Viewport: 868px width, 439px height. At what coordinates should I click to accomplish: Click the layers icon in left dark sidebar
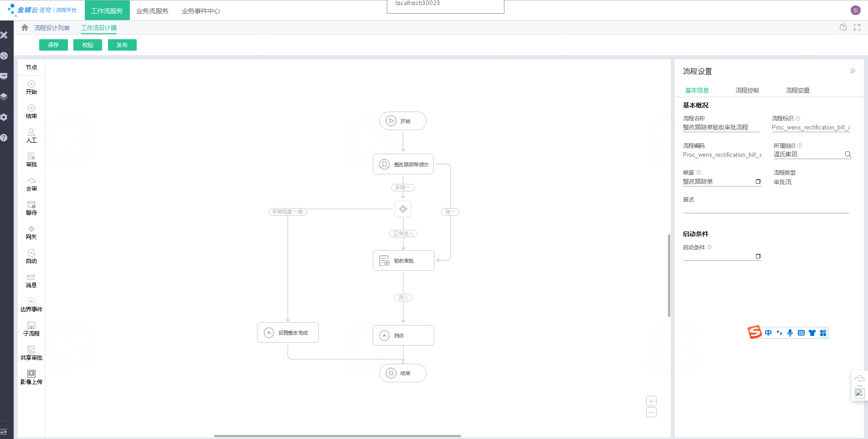[4, 97]
